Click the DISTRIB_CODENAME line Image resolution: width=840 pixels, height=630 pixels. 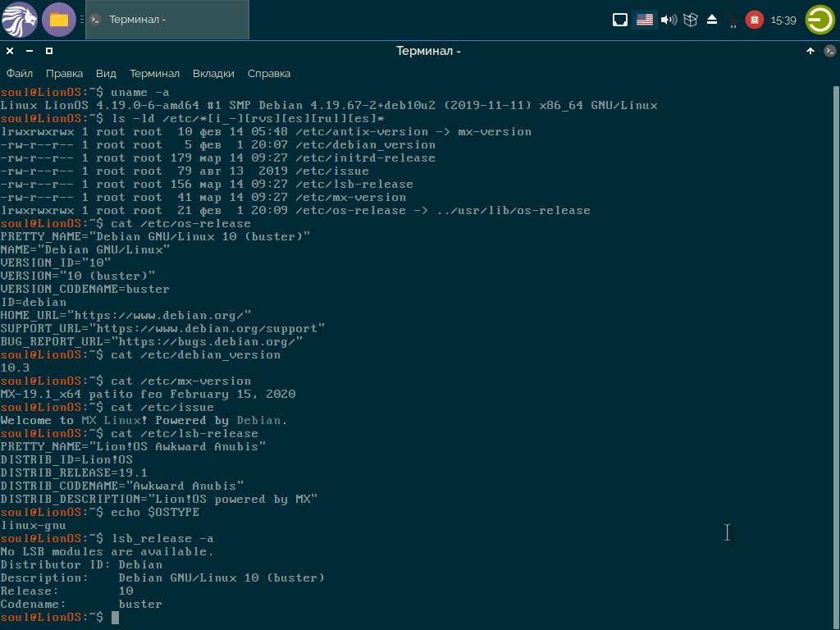click(x=122, y=486)
